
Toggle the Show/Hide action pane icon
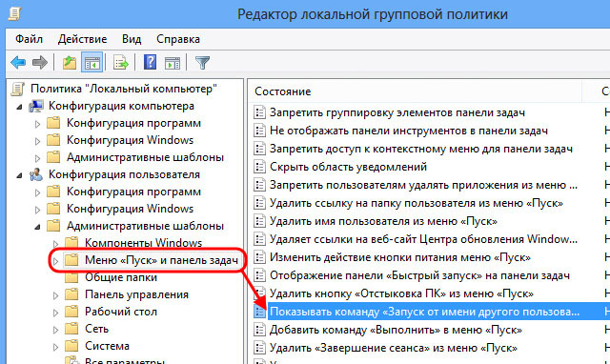pos(173,63)
